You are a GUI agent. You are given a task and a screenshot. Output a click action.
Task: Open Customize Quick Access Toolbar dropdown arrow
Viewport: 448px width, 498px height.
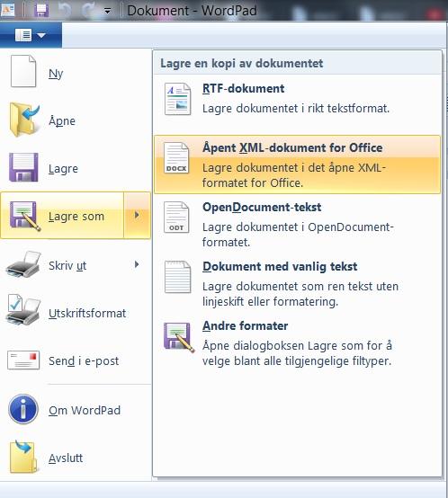[108, 11]
